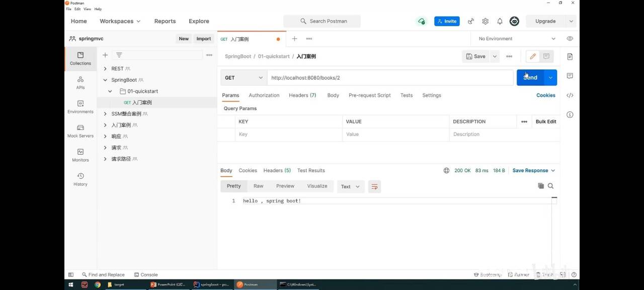Expand the 请求路径 collection
Screen dimensions: 644x290
tap(105, 159)
